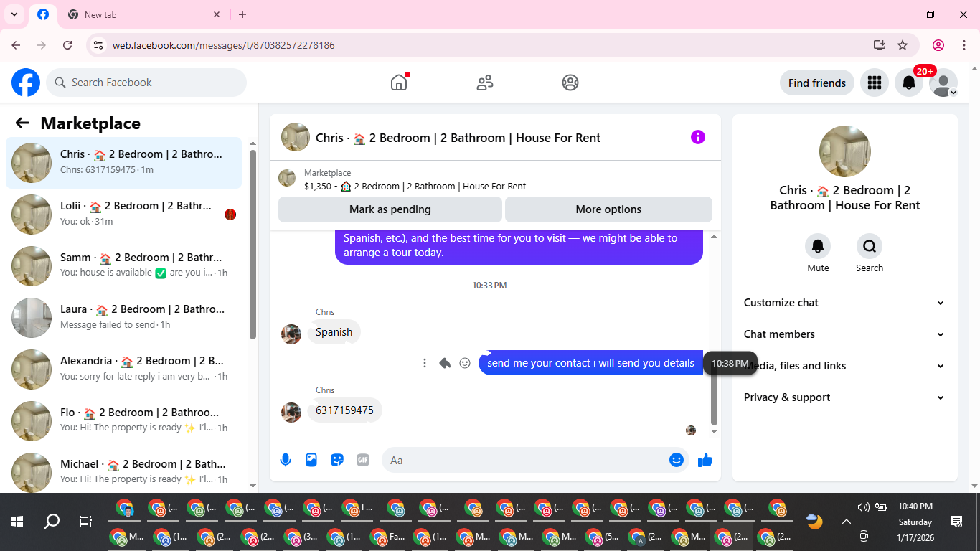Open More options for the sent message

point(425,363)
